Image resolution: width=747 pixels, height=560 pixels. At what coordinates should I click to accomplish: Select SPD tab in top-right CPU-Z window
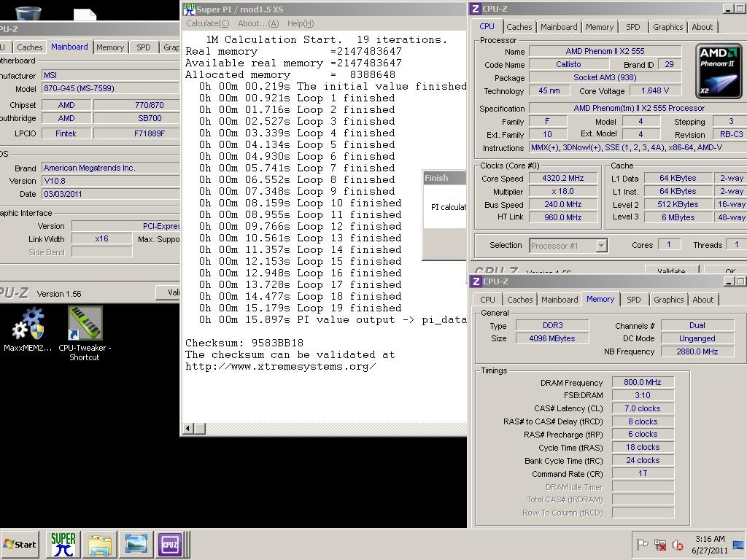coord(633,27)
